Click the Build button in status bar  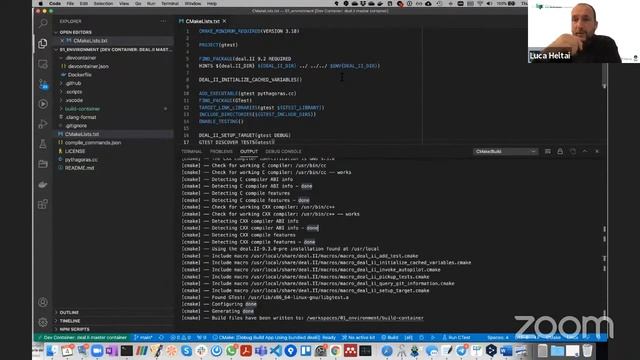click(390, 338)
